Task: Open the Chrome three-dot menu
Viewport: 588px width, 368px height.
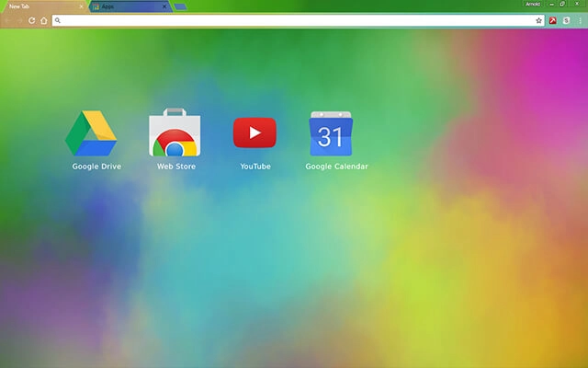Action: (x=580, y=20)
